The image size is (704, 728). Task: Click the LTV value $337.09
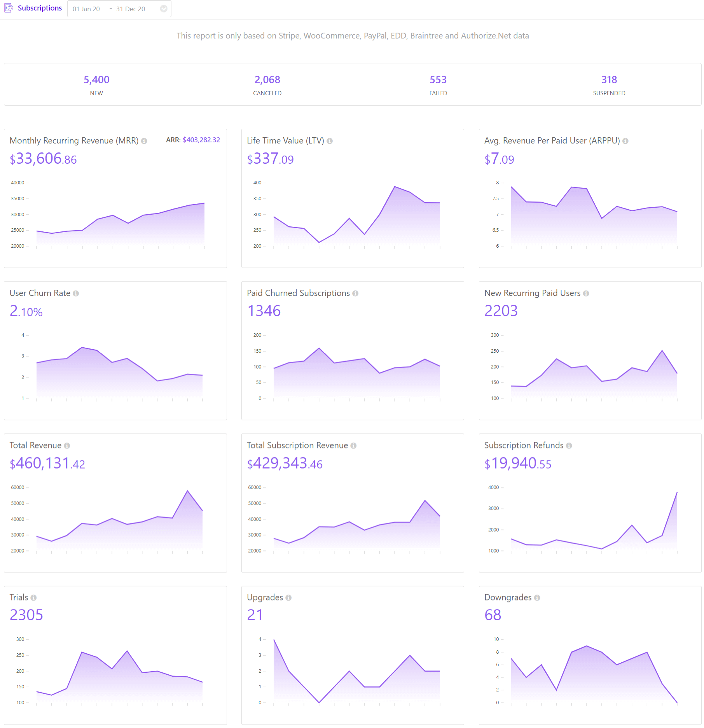pos(271,159)
